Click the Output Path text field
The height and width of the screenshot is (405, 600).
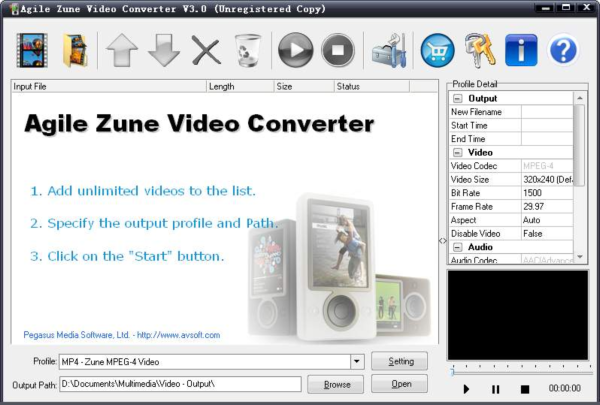click(x=180, y=384)
